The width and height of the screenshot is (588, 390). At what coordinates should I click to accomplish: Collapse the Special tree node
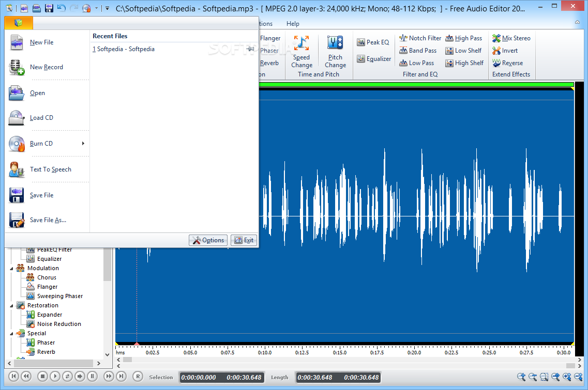pos(11,333)
